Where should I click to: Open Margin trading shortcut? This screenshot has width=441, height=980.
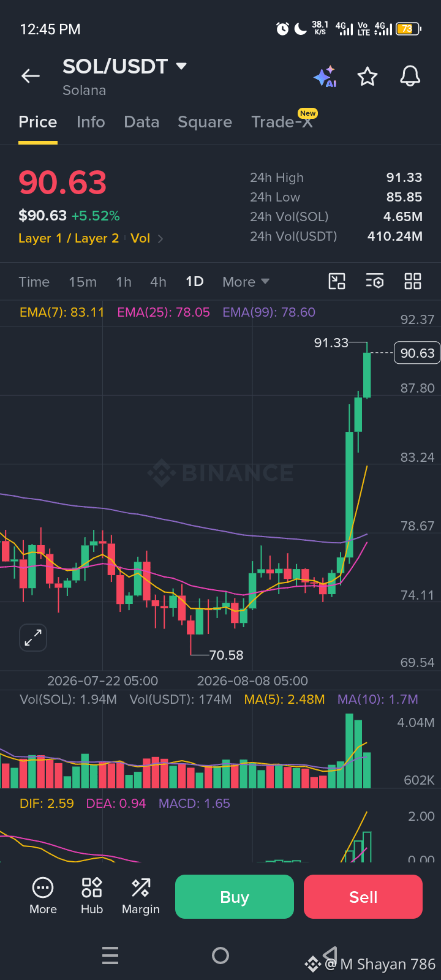141,896
